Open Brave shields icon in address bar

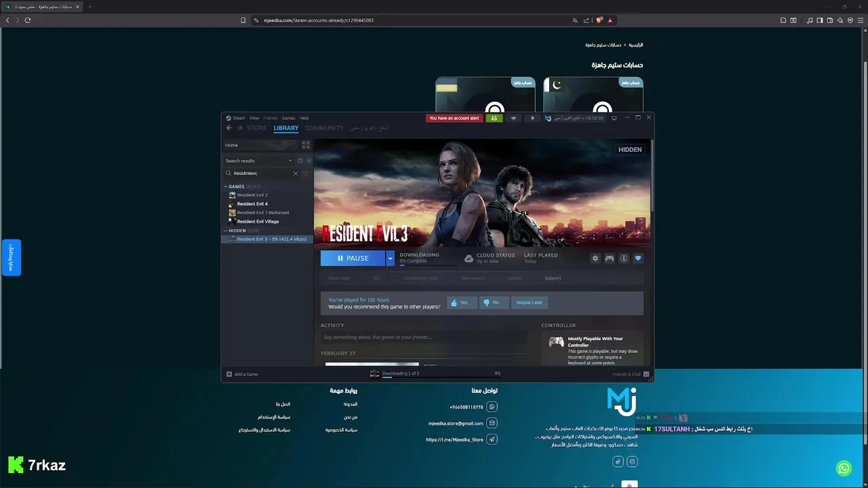click(599, 20)
